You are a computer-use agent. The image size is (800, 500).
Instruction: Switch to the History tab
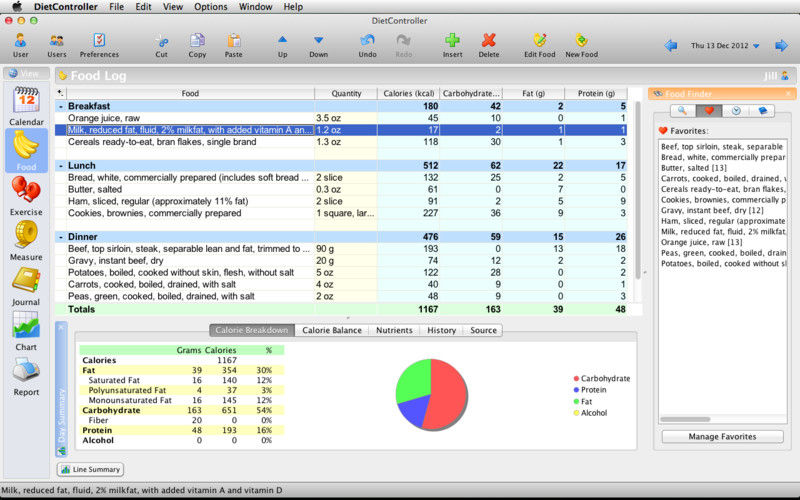pyautogui.click(x=441, y=330)
